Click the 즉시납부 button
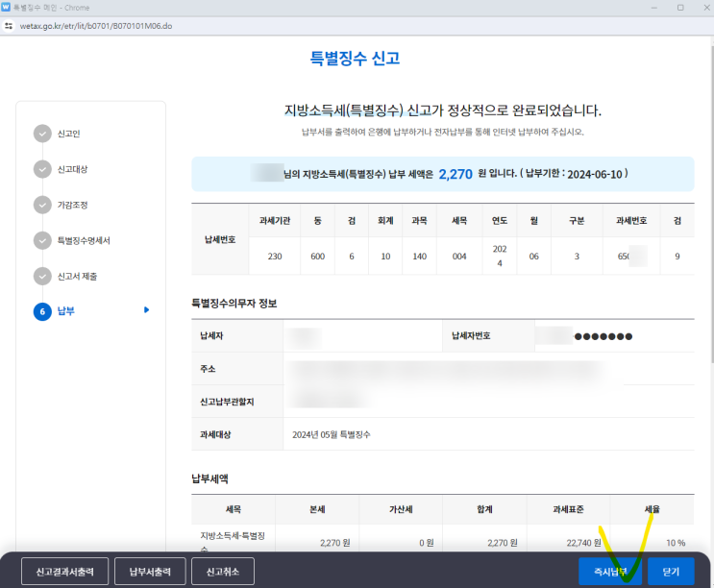The image size is (714, 588). point(609,571)
